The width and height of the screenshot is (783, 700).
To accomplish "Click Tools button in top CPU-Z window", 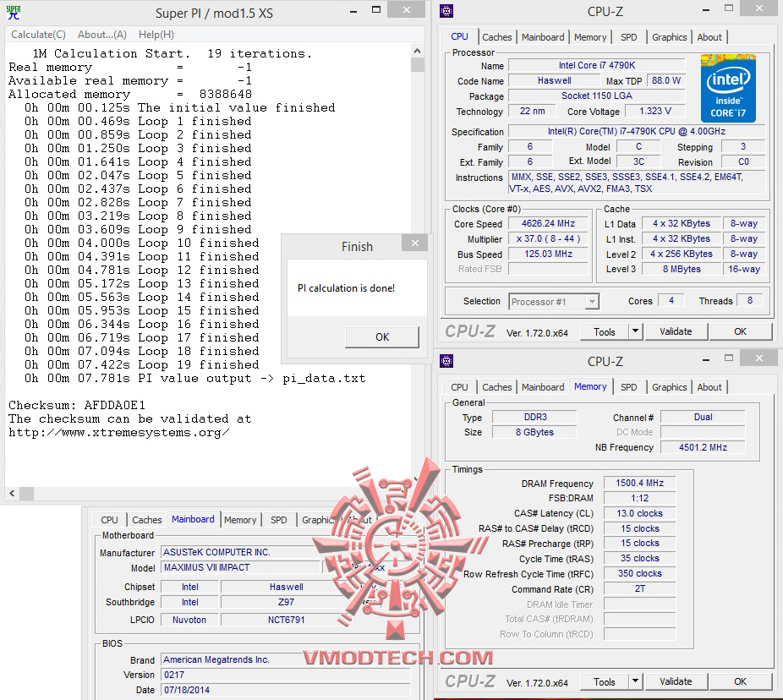I will coord(605,332).
